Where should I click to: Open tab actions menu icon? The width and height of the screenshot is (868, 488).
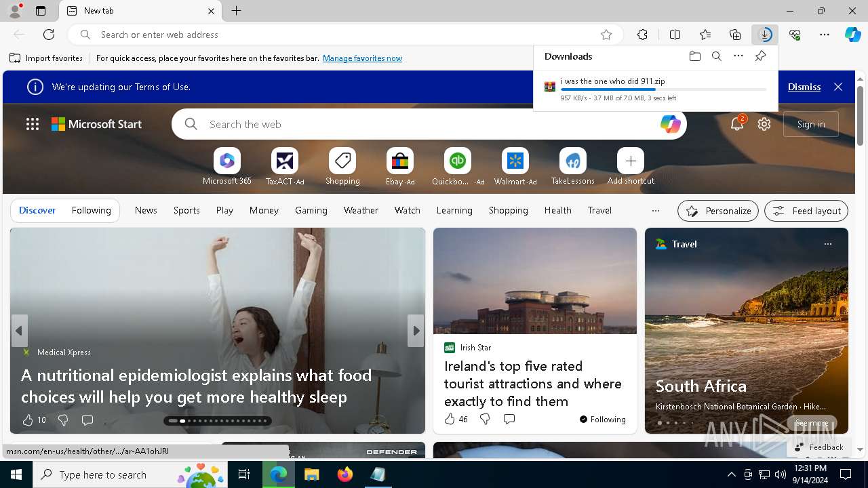click(x=41, y=11)
